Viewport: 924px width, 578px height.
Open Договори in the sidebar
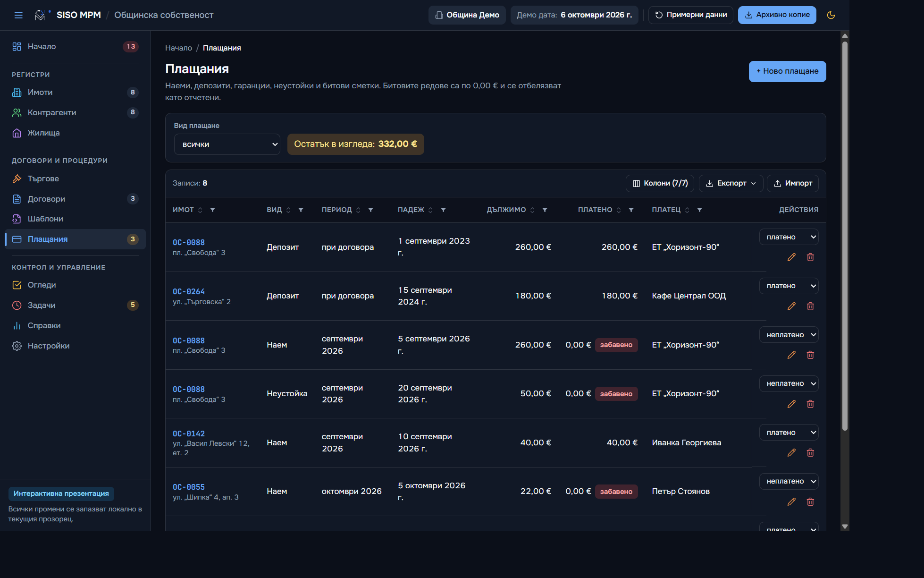[x=75, y=199]
